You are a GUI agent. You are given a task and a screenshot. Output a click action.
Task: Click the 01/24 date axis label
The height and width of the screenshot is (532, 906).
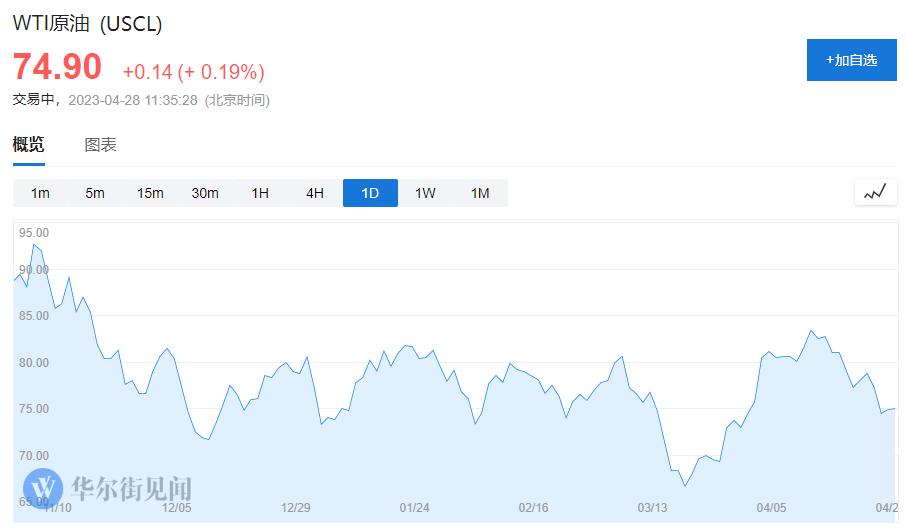(x=414, y=508)
